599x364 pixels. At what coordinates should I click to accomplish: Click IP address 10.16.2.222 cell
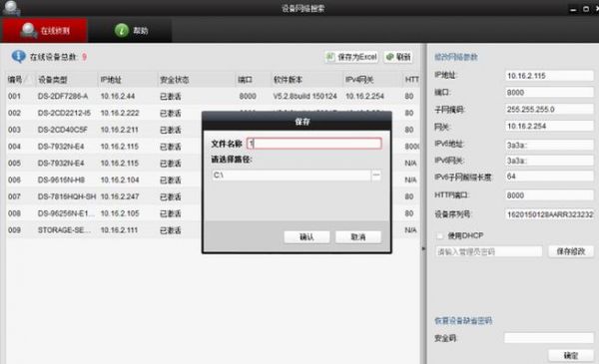coord(120,113)
